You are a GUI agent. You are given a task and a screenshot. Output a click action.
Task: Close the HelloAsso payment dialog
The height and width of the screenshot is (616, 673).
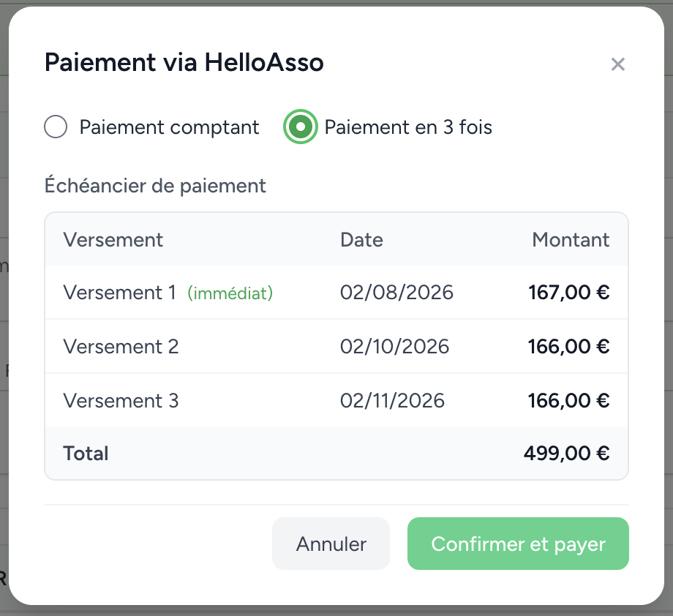617,64
